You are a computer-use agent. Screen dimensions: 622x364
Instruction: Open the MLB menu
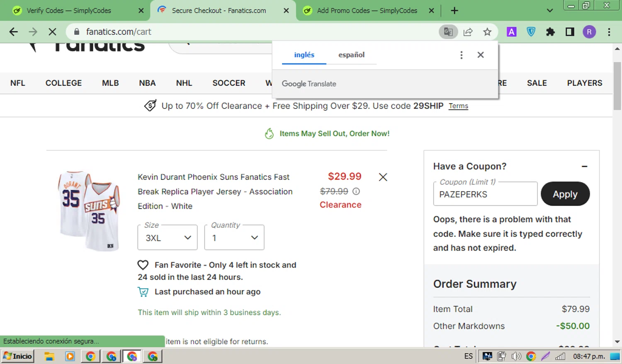[110, 83]
